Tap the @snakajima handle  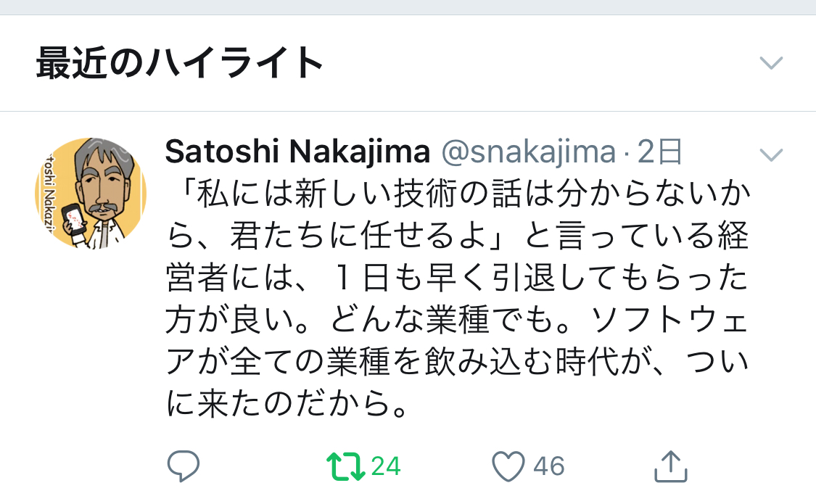coord(528,152)
